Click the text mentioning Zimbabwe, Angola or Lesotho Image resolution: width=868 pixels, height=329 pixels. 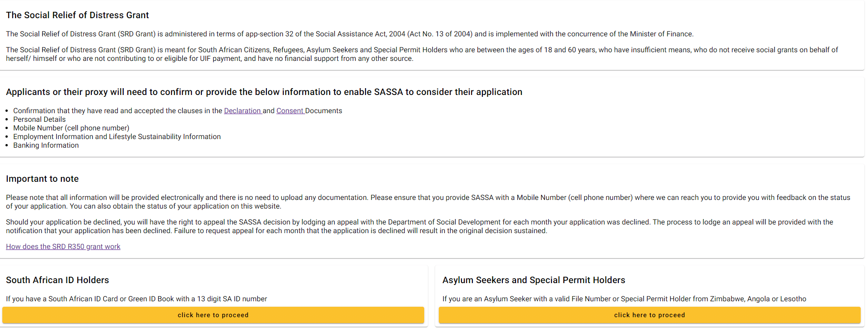click(x=624, y=299)
